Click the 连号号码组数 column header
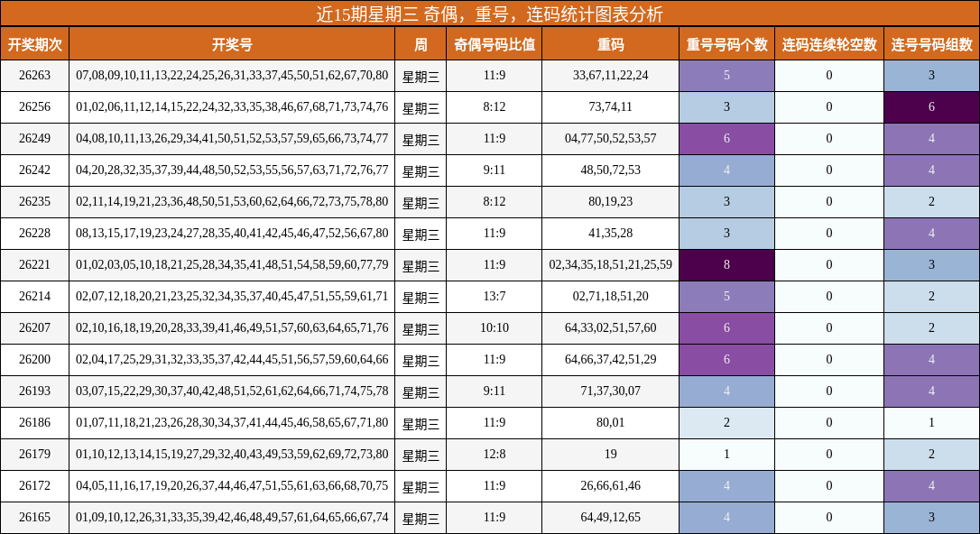 click(x=932, y=43)
